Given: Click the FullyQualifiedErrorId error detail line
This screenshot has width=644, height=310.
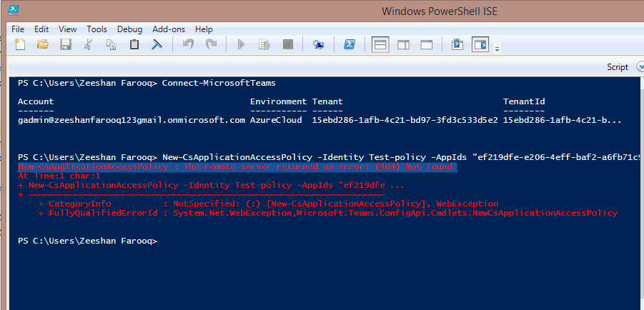Looking at the screenshot, I should pyautogui.click(x=328, y=213).
